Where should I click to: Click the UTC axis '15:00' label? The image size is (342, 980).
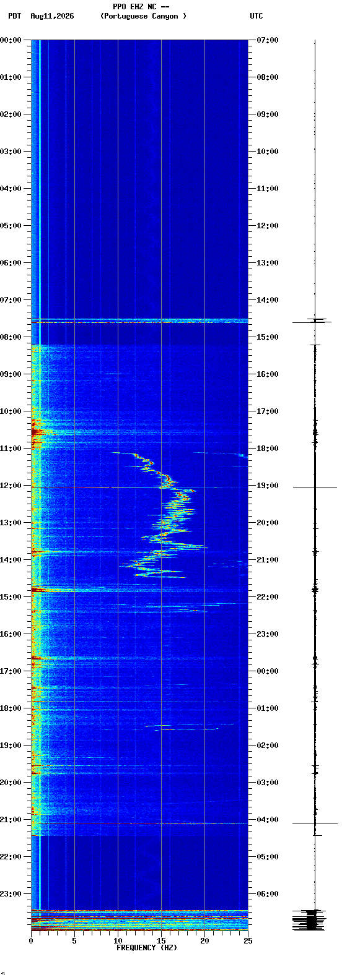268,337
